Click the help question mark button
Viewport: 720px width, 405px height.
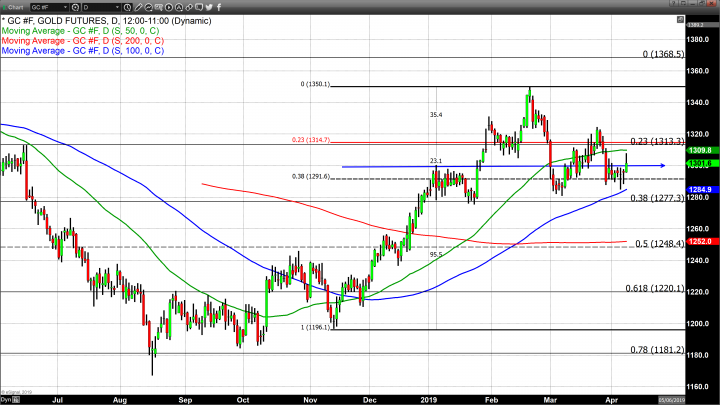point(673,3)
